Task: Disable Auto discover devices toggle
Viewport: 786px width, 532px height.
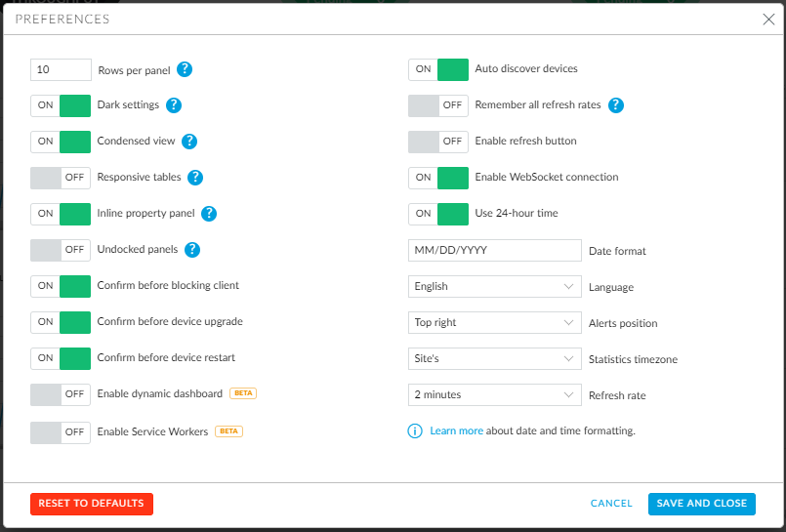Action: coord(438,69)
